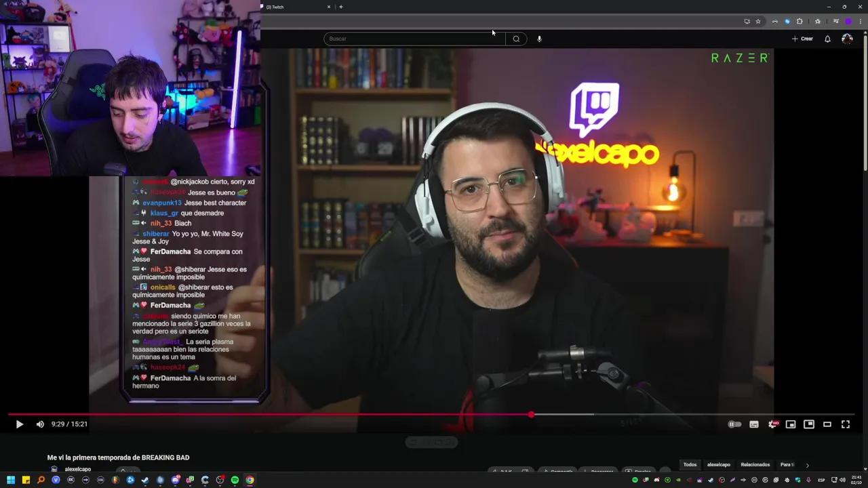Open the browser extensions puzzle icon

pyautogui.click(x=800, y=21)
